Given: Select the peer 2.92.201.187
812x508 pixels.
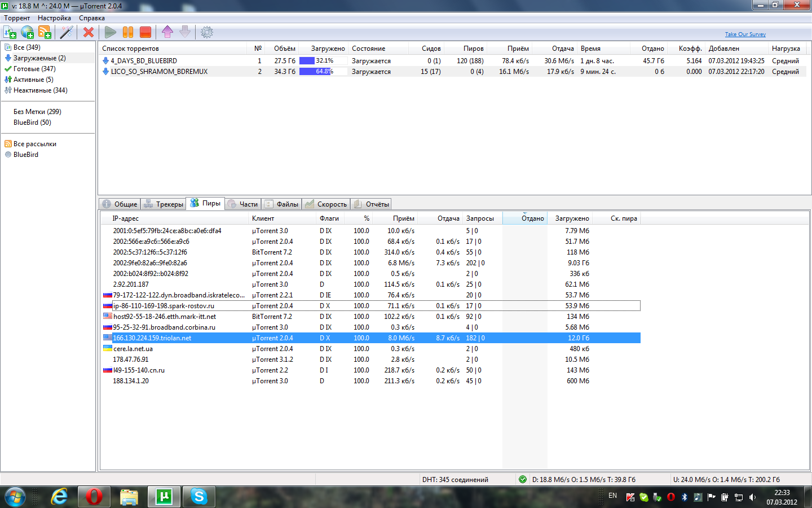Looking at the screenshot, I should 371,284.
